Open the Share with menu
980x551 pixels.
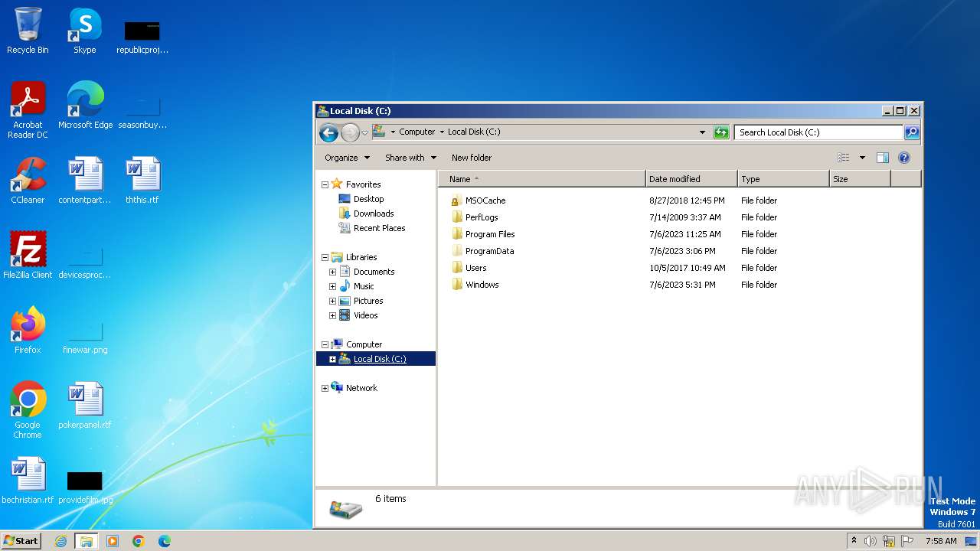tap(410, 158)
